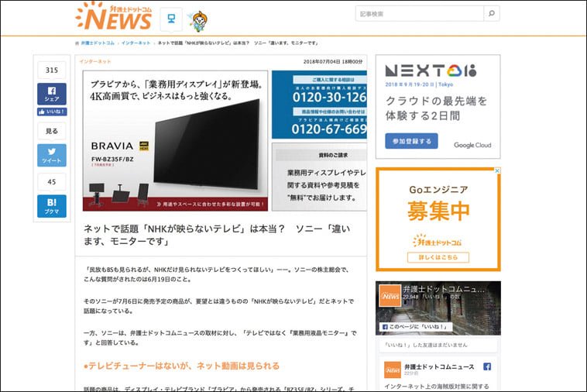
Task: Click the Facebook いいね! like button
Action: click(x=52, y=112)
